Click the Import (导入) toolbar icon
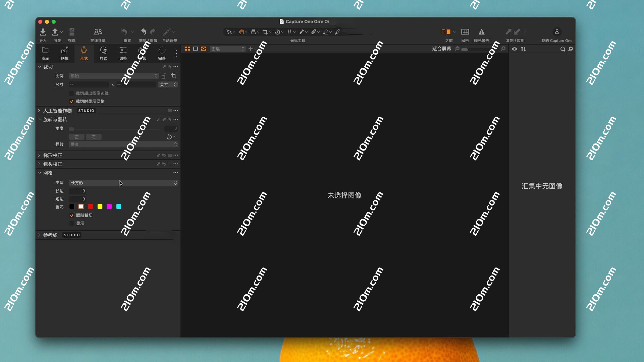The height and width of the screenshot is (362, 644). click(43, 32)
